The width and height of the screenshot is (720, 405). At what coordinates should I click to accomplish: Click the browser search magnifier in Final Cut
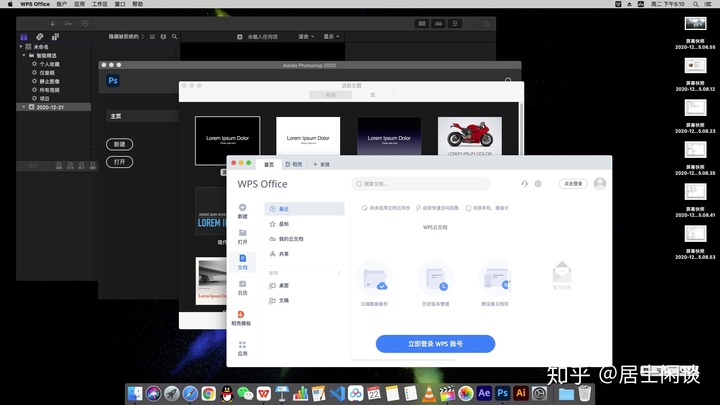click(174, 37)
